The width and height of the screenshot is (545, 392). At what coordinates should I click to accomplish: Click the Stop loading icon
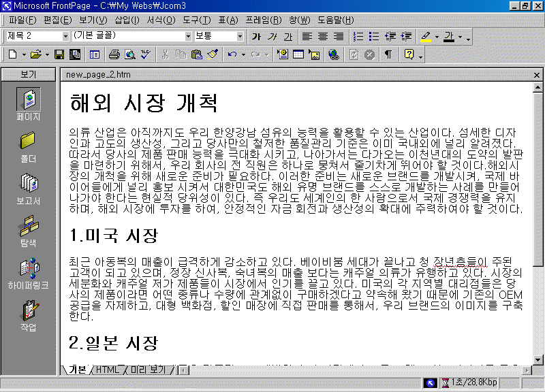(369, 54)
